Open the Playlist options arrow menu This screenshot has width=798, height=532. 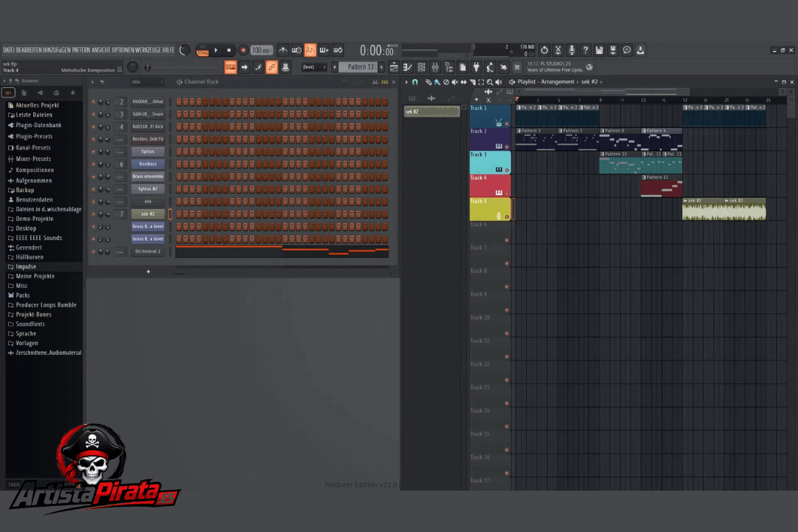pyautogui.click(x=406, y=82)
